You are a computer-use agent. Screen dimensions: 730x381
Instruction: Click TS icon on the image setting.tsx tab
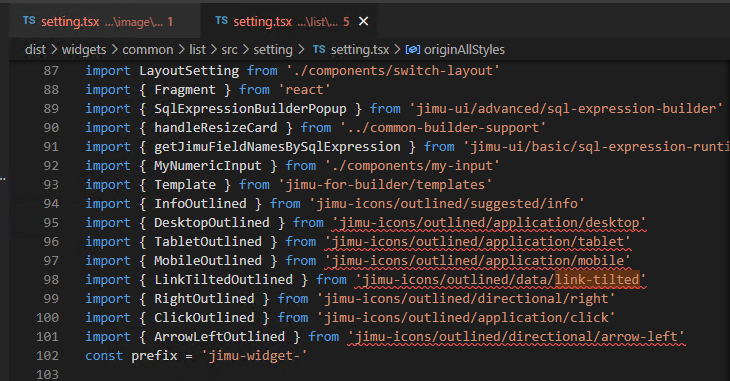tap(29, 20)
